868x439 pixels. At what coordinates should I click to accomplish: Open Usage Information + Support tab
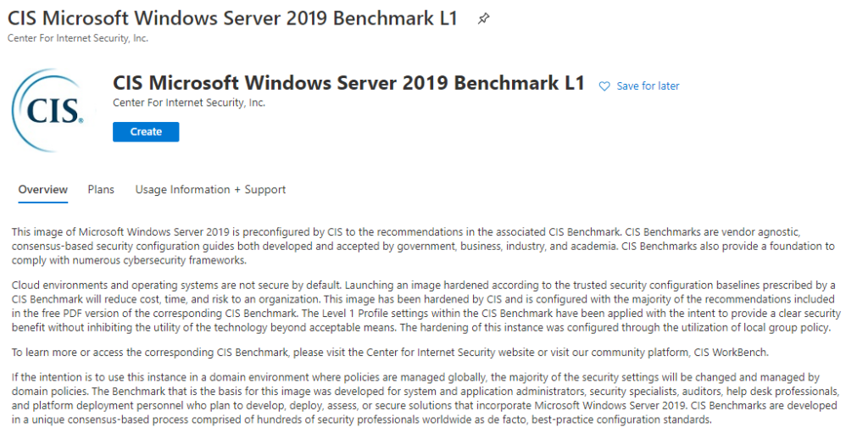[x=210, y=189]
